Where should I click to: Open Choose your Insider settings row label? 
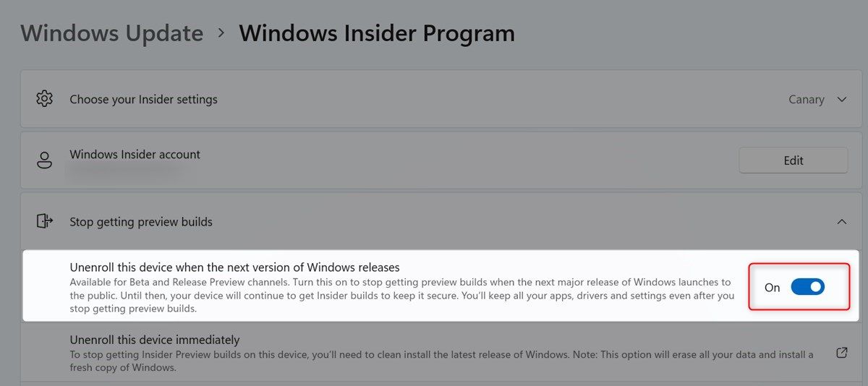[143, 100]
